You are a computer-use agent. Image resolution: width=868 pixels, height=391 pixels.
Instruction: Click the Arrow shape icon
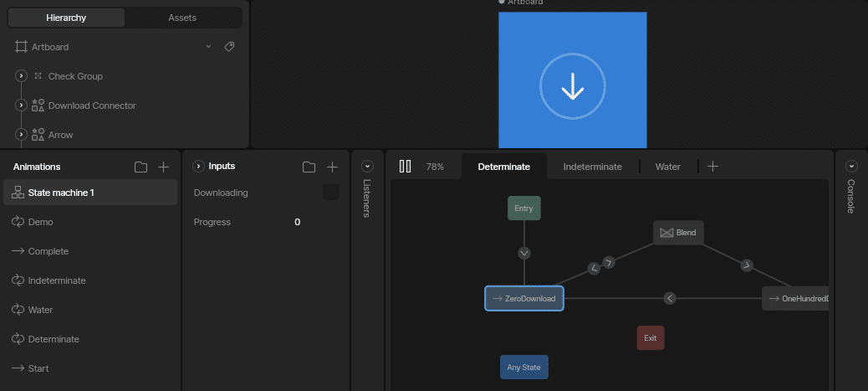pyautogui.click(x=38, y=135)
